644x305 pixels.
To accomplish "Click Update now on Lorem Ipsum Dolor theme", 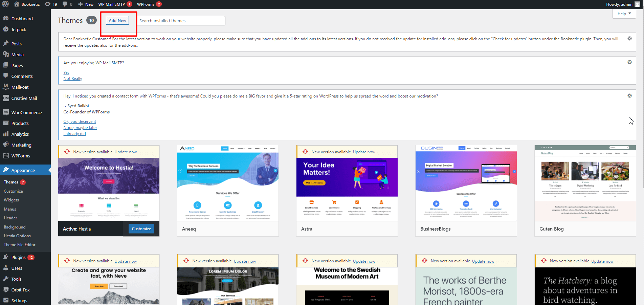I will 245,261.
